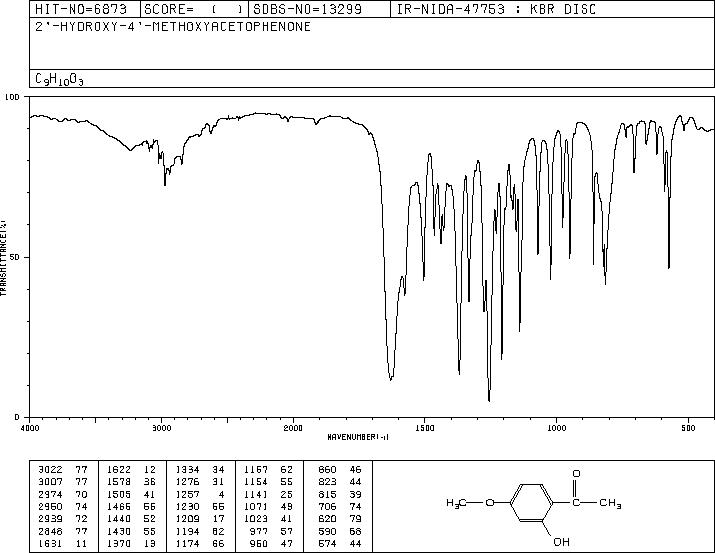This screenshot has width=715, height=553.
Task: Select the IR-NIDA-47753 : KBR DISC label
Action: click(x=496, y=9)
